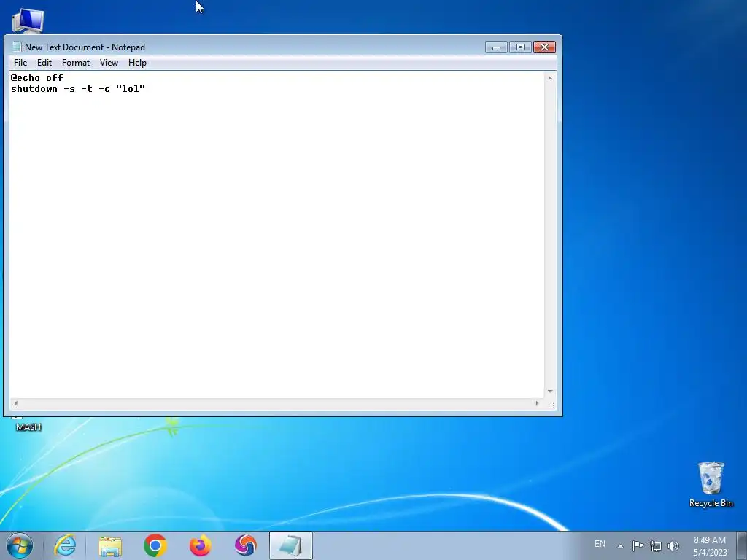Viewport: 747px width, 560px height.
Task: Select the Computer desktop icon
Action: (x=28, y=21)
